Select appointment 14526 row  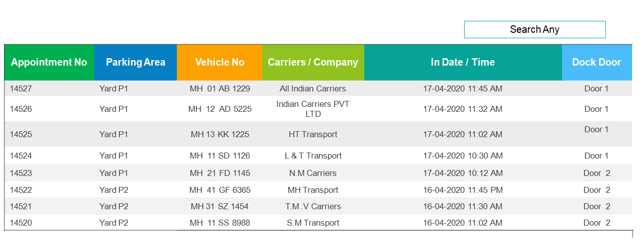(x=21, y=109)
